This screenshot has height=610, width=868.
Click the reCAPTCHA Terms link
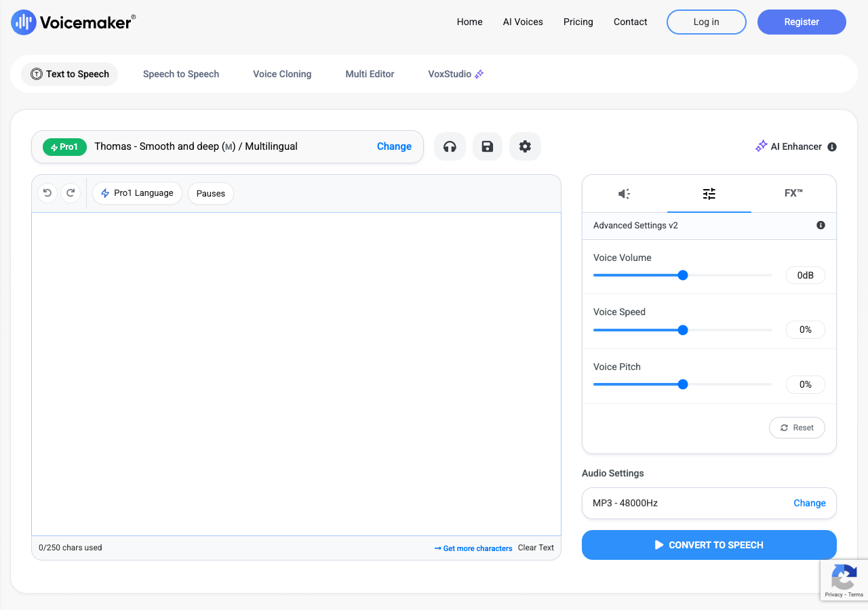pyautogui.click(x=856, y=594)
